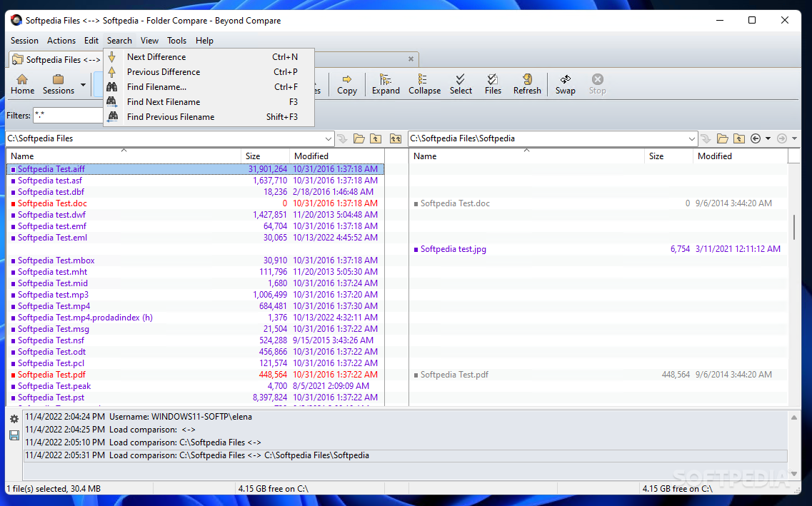Select Find Filename... menu entry
This screenshot has width=812, height=506.
209,87
